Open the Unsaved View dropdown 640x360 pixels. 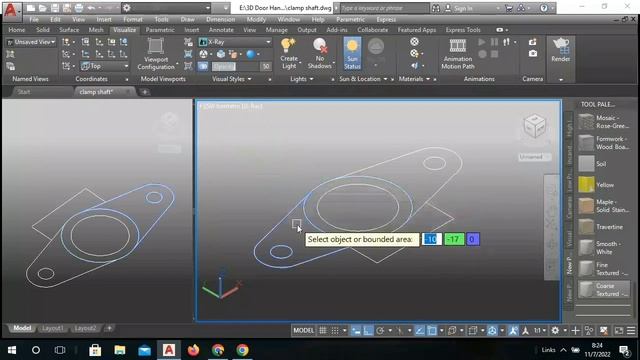coord(31,42)
